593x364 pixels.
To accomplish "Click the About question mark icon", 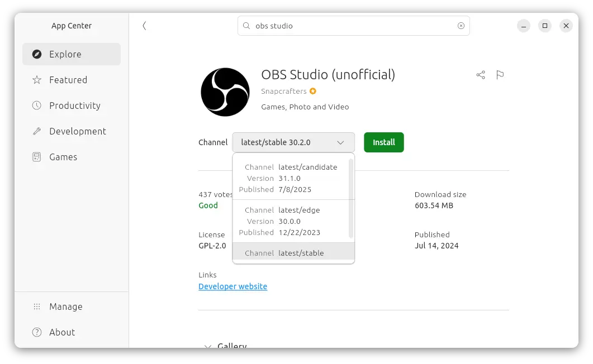I will pos(37,332).
